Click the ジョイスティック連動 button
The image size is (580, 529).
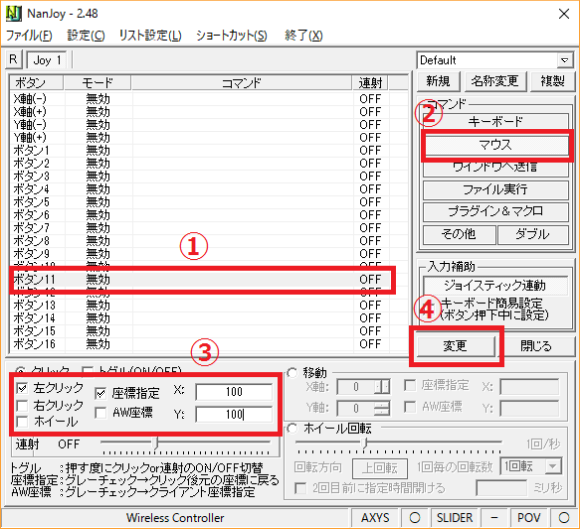click(x=496, y=286)
